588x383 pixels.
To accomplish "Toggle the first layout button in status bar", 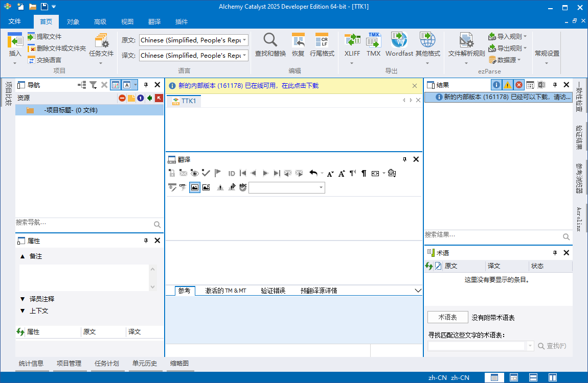I will tap(494, 377).
